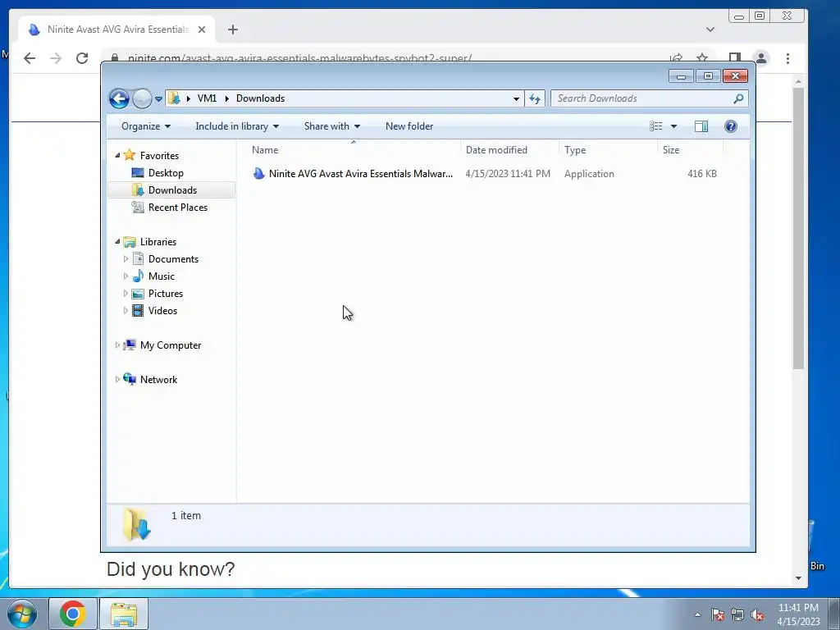
Task: Open Windows Explorer taskbar button
Action: point(124,614)
